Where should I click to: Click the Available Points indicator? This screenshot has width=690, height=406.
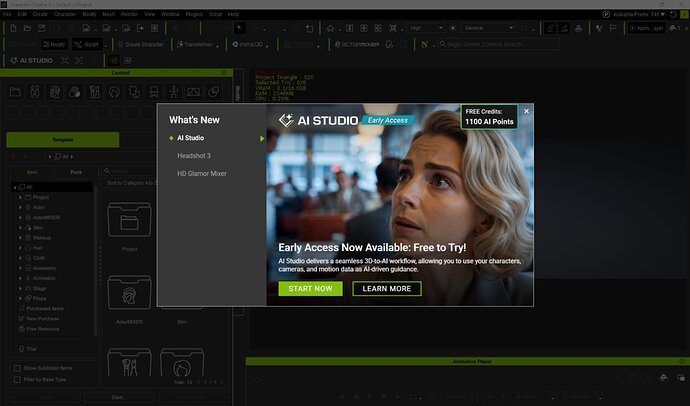pyautogui.click(x=634, y=15)
